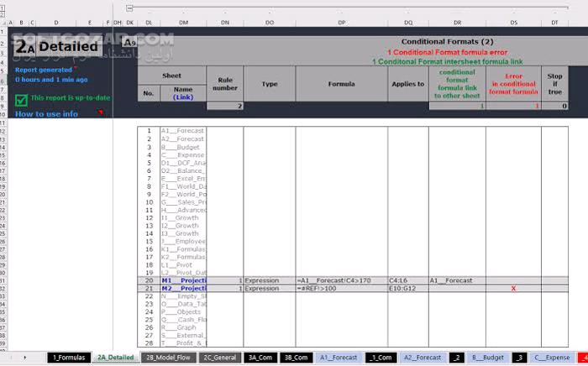Viewport: 588px width, 366px height.
Task: Open the black _3 sheet tab
Action: point(519,358)
